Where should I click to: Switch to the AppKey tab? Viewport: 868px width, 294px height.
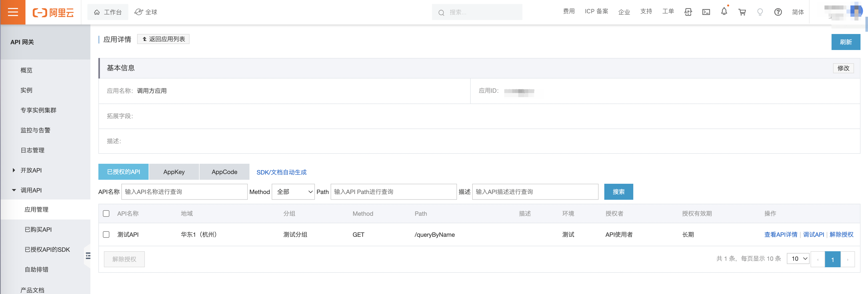[174, 172]
